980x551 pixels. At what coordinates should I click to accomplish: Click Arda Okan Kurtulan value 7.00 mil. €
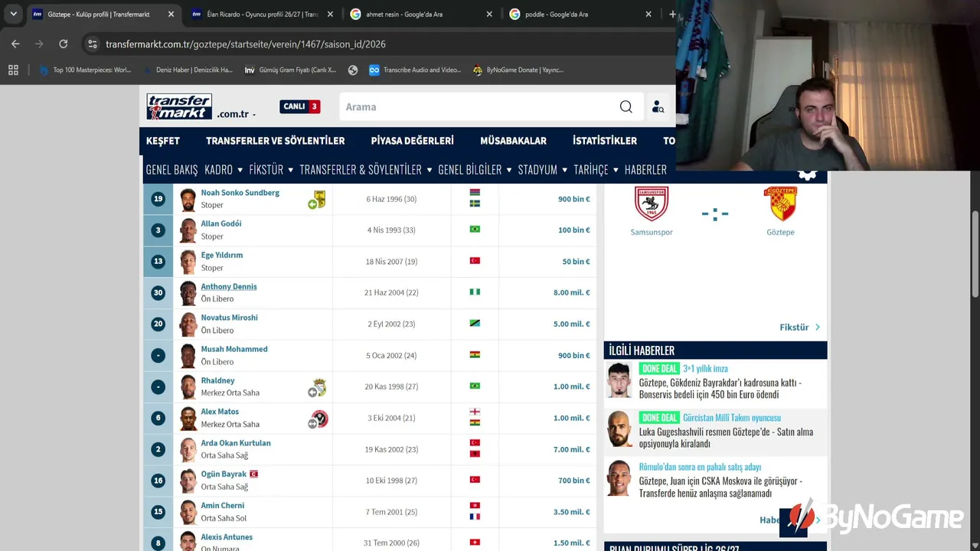[x=572, y=449]
